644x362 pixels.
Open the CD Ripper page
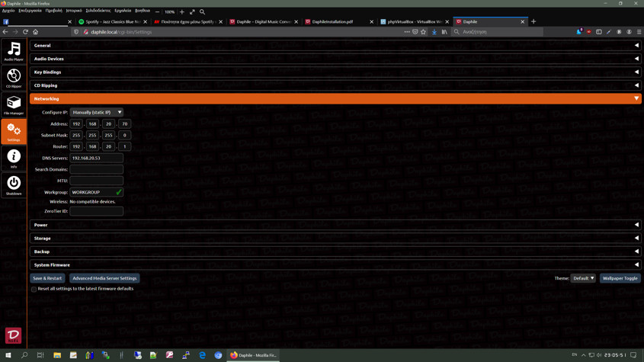click(14, 78)
